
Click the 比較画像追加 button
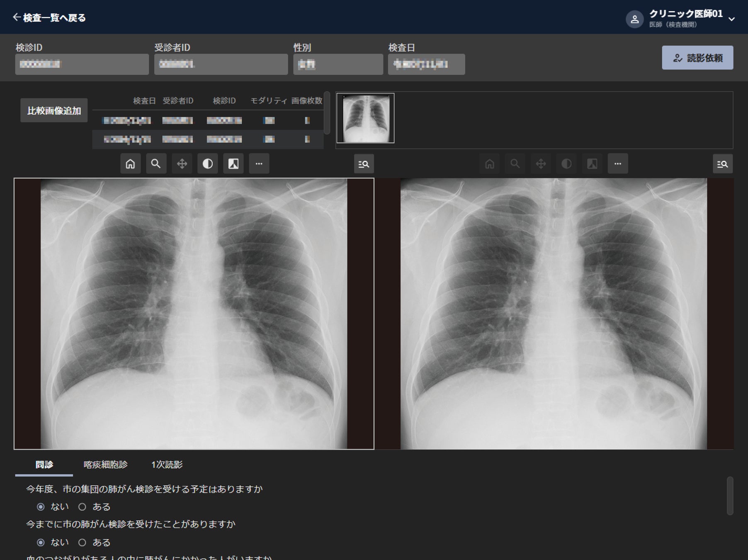pyautogui.click(x=54, y=110)
